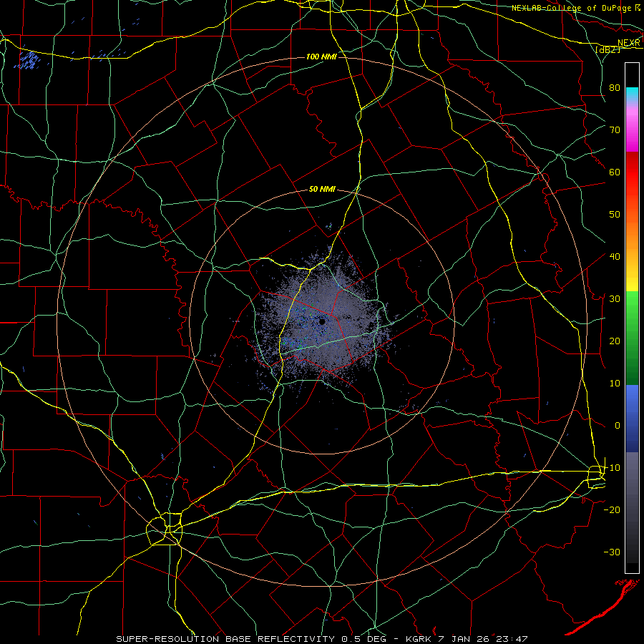Click the black radar site dot at center
Viewport: 644px width, 644px height.
(322, 321)
